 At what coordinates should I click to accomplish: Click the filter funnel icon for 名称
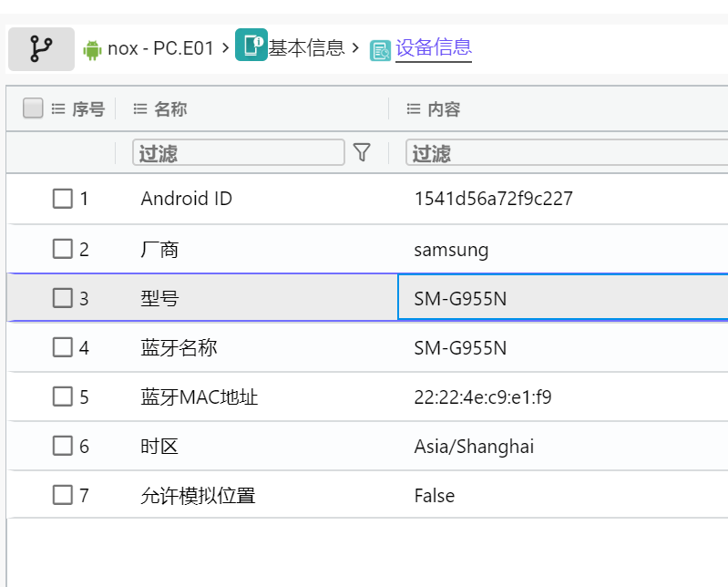coord(362,152)
